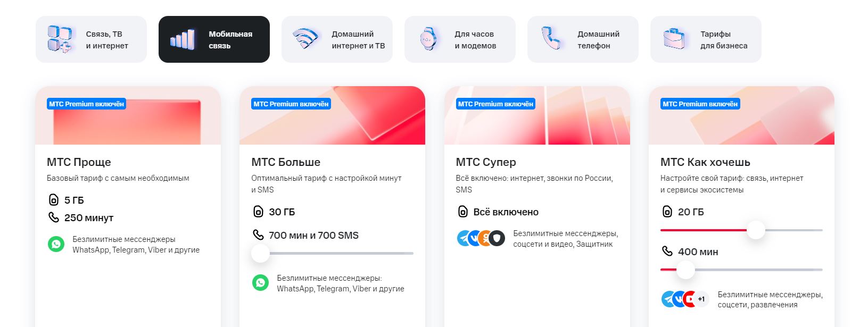The image size is (868, 327).
Task: Click the +1 services badge in МТС Как хочешь
Action: [701, 299]
